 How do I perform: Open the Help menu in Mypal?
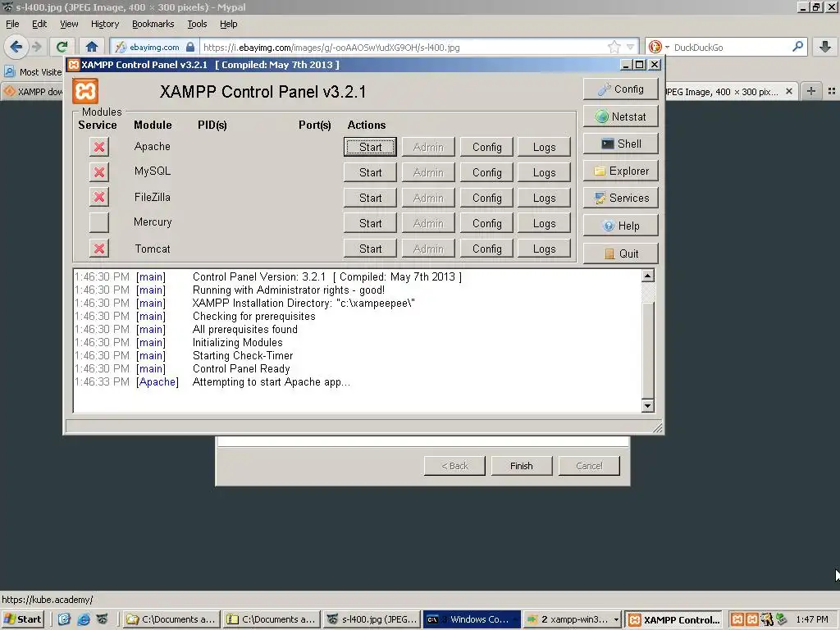click(x=229, y=24)
